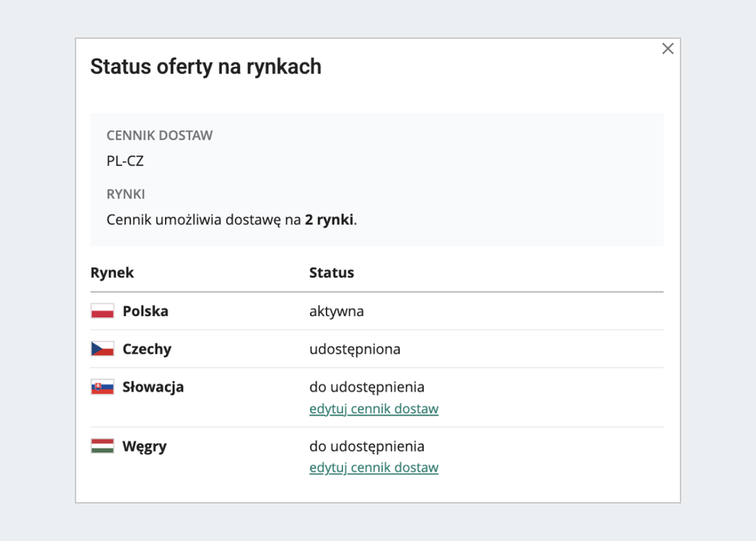Click the Slovakia flag icon
Image resolution: width=756 pixels, height=541 pixels.
[102, 387]
